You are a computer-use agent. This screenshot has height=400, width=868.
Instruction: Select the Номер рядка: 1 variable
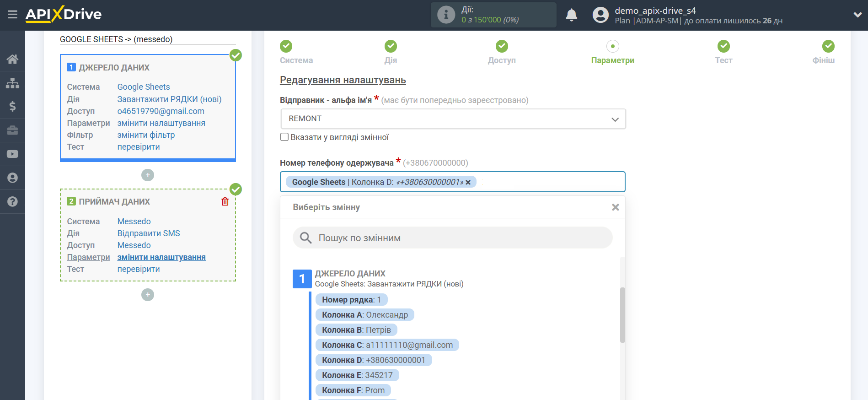351,300
